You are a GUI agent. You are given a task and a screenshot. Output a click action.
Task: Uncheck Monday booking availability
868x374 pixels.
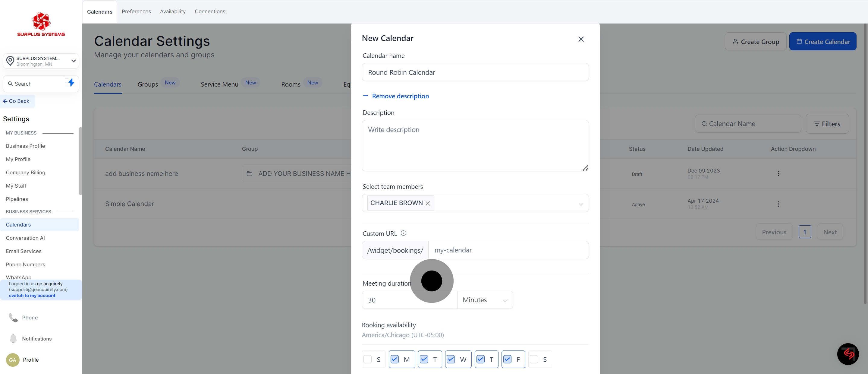click(395, 359)
